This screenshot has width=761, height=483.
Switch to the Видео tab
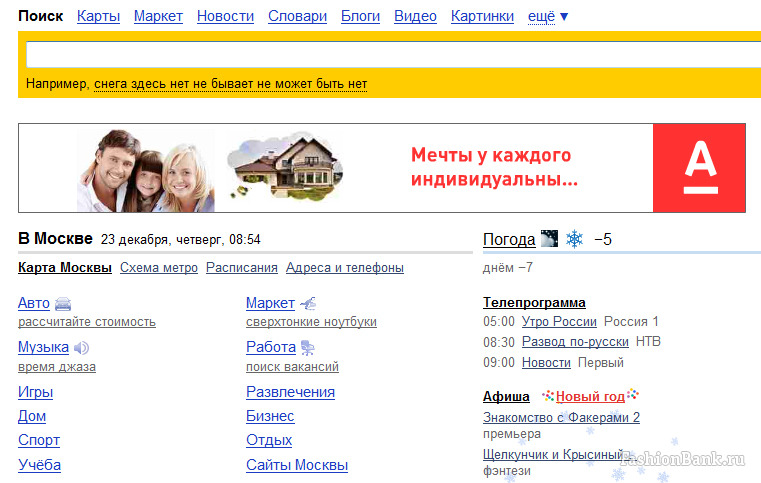tap(415, 17)
